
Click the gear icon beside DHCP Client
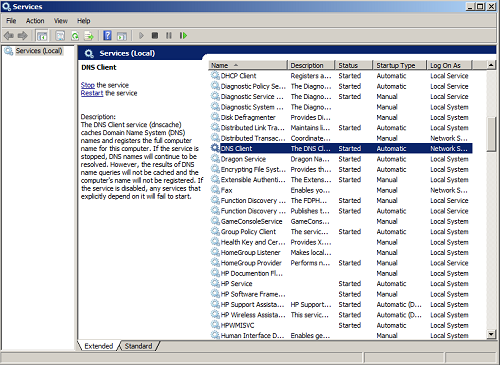click(x=215, y=75)
